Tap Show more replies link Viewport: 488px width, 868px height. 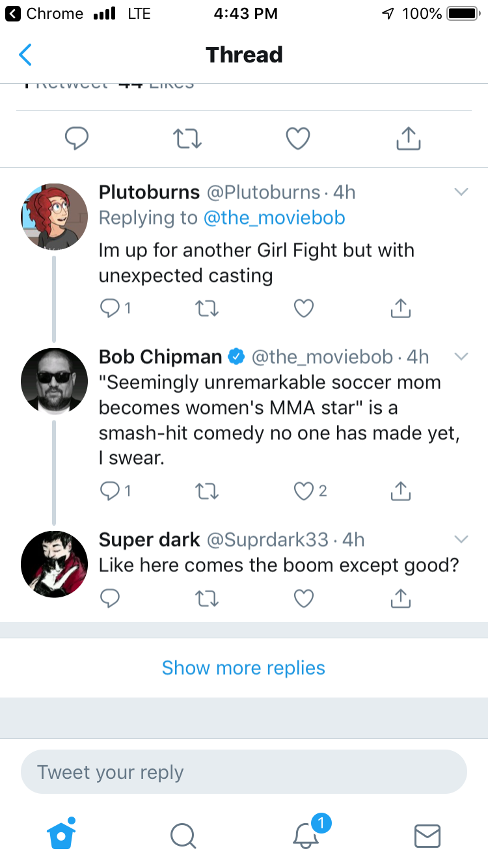point(243,668)
